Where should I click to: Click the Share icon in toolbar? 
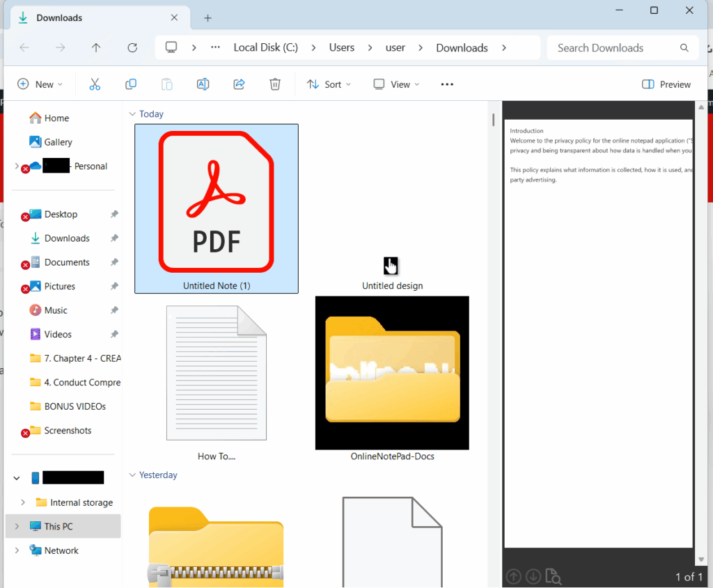[x=239, y=84]
